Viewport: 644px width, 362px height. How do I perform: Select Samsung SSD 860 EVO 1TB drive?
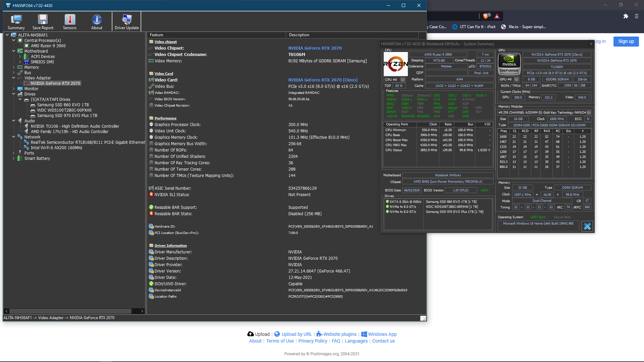tap(63, 105)
